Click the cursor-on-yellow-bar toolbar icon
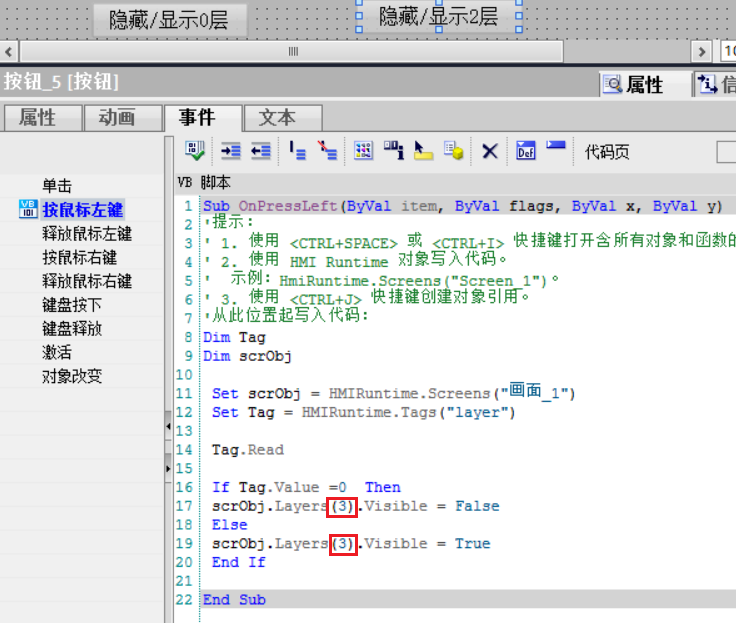 (x=423, y=151)
